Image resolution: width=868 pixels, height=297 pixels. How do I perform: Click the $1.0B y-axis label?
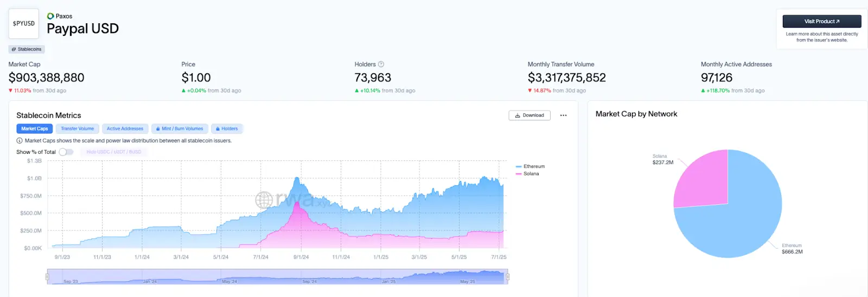[x=34, y=178]
